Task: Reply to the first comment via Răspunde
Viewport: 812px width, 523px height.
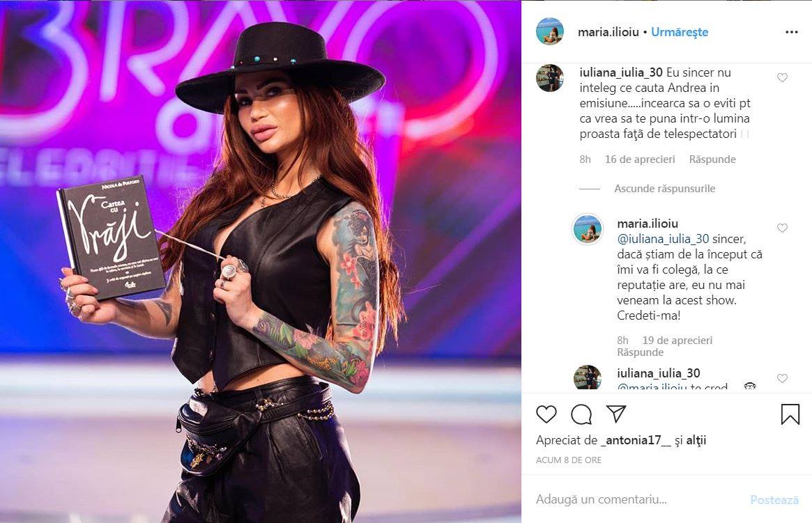Action: 712,159
